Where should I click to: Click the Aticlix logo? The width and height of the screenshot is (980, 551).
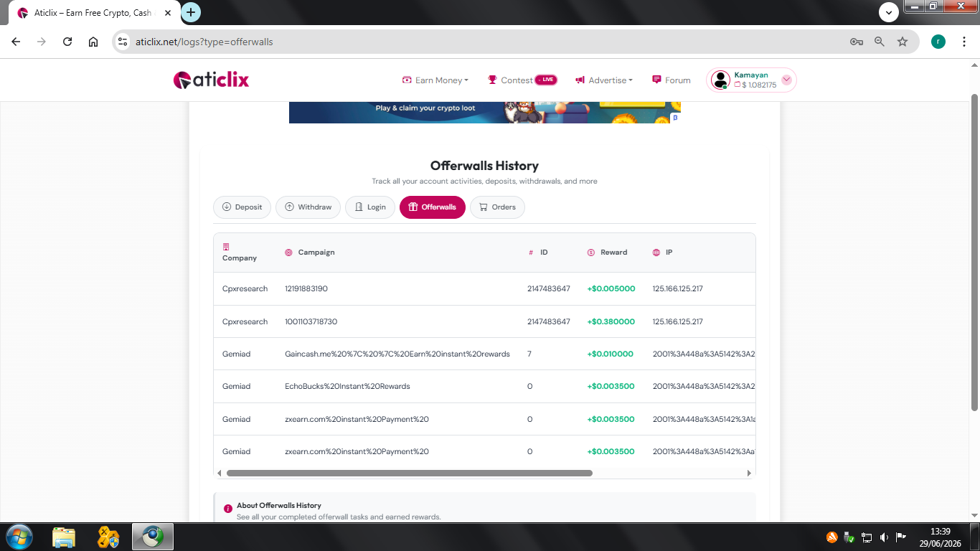(211, 80)
